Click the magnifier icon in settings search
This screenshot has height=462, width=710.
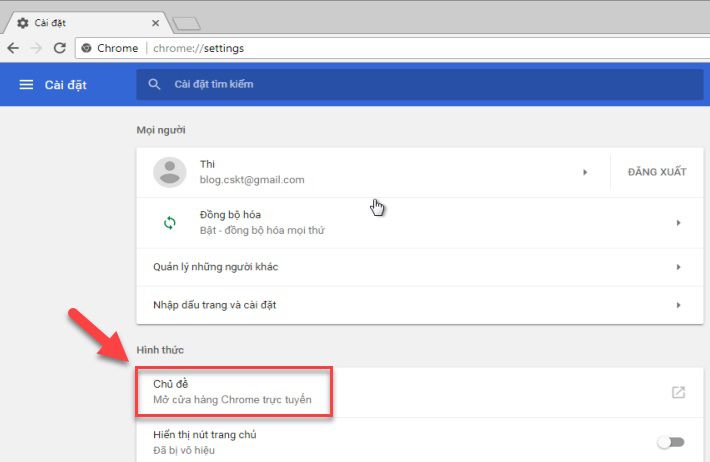coord(154,84)
